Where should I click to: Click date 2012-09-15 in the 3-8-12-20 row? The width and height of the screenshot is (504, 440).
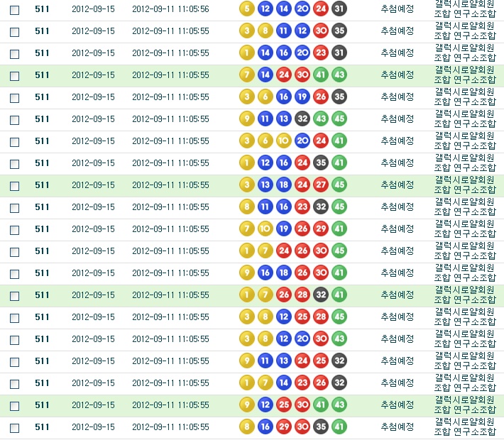click(93, 339)
